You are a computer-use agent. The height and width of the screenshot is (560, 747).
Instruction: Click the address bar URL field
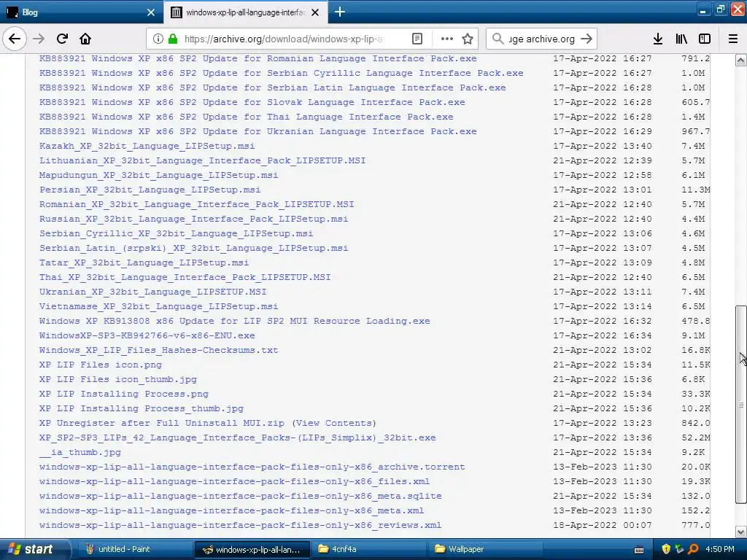284,39
